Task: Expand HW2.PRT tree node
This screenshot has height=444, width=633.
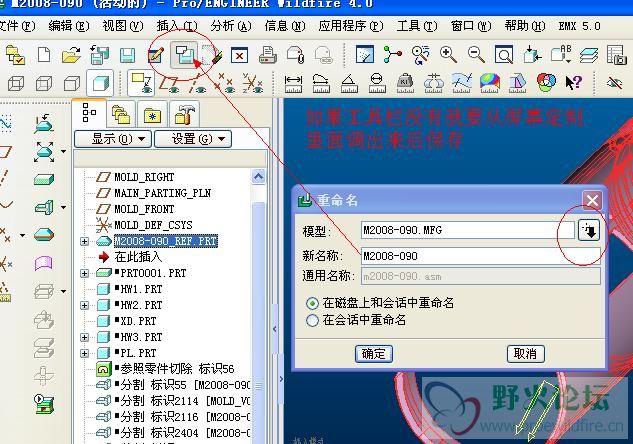Action: pos(84,305)
